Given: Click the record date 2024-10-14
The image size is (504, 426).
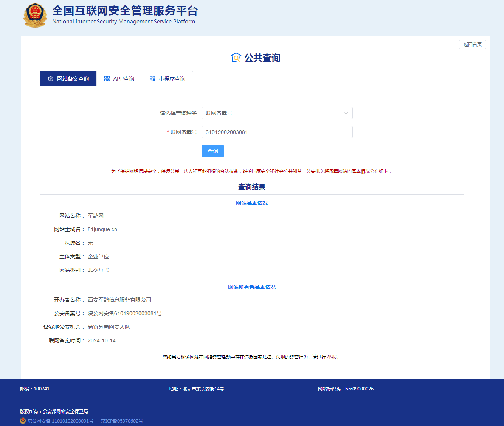Looking at the screenshot, I should tap(102, 340).
